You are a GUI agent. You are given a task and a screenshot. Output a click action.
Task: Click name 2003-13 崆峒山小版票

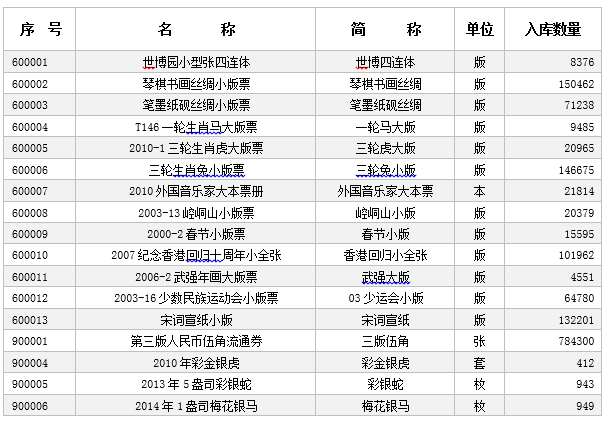(196, 213)
